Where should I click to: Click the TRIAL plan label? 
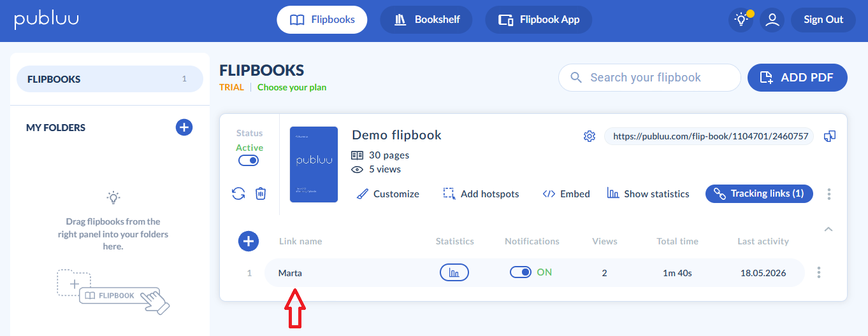pyautogui.click(x=231, y=87)
